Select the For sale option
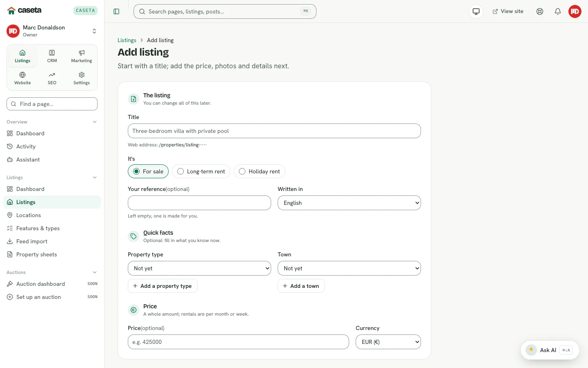Image resolution: width=588 pixels, height=368 pixels. 148,171
